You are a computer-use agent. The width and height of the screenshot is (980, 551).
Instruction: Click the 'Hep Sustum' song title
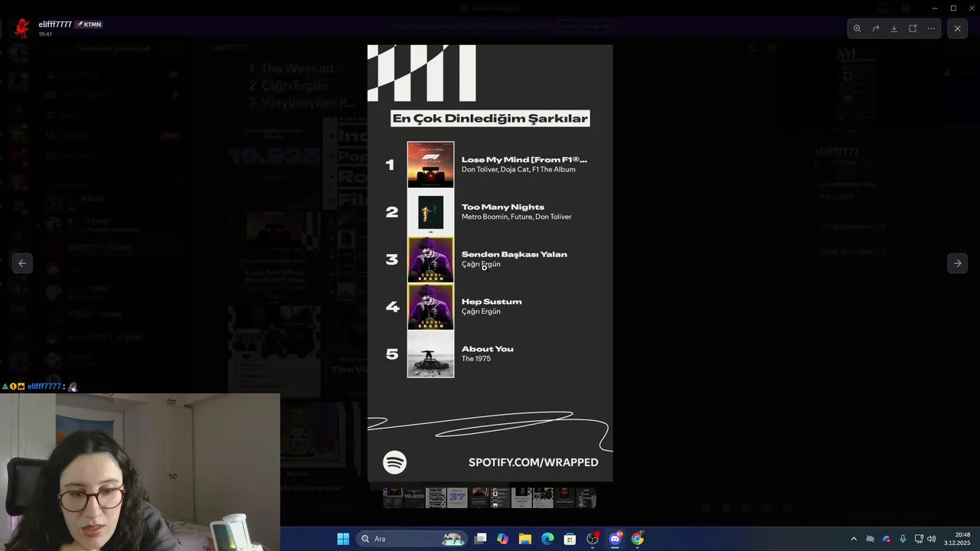[x=492, y=302]
